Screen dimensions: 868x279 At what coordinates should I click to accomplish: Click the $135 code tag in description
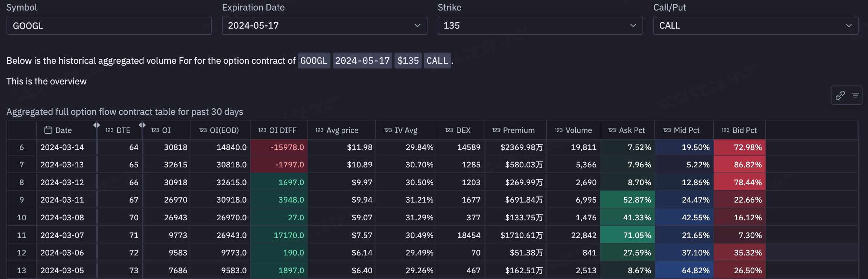tap(408, 61)
